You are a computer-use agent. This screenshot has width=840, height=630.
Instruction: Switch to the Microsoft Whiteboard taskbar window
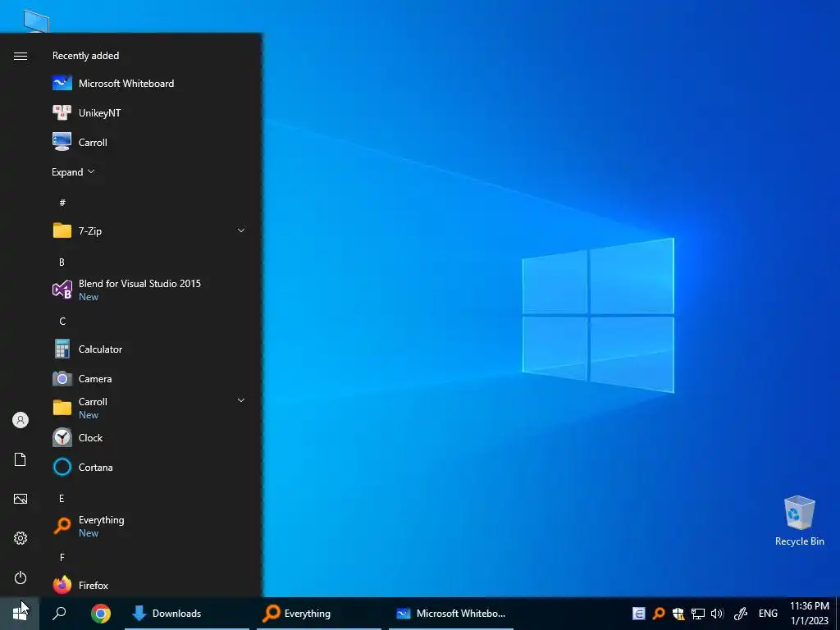[x=451, y=614]
